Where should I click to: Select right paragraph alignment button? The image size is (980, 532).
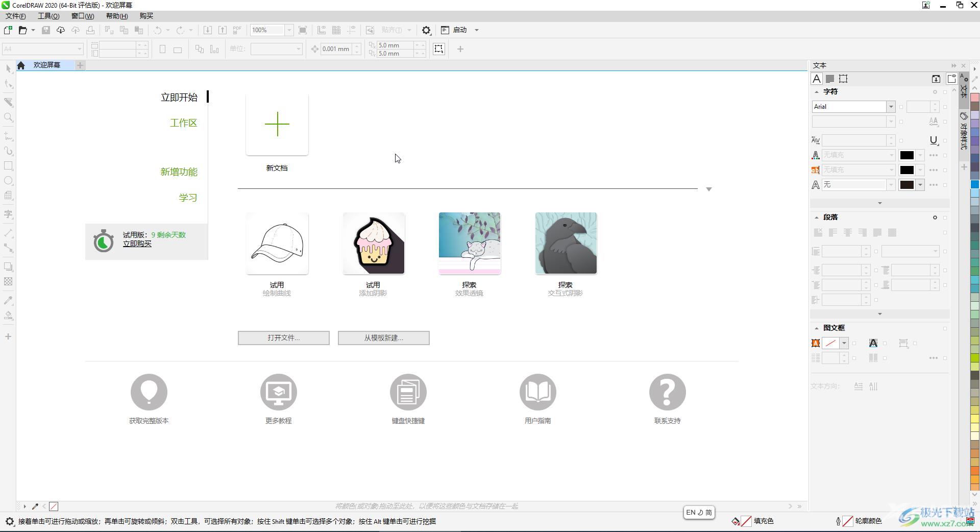[x=863, y=233]
